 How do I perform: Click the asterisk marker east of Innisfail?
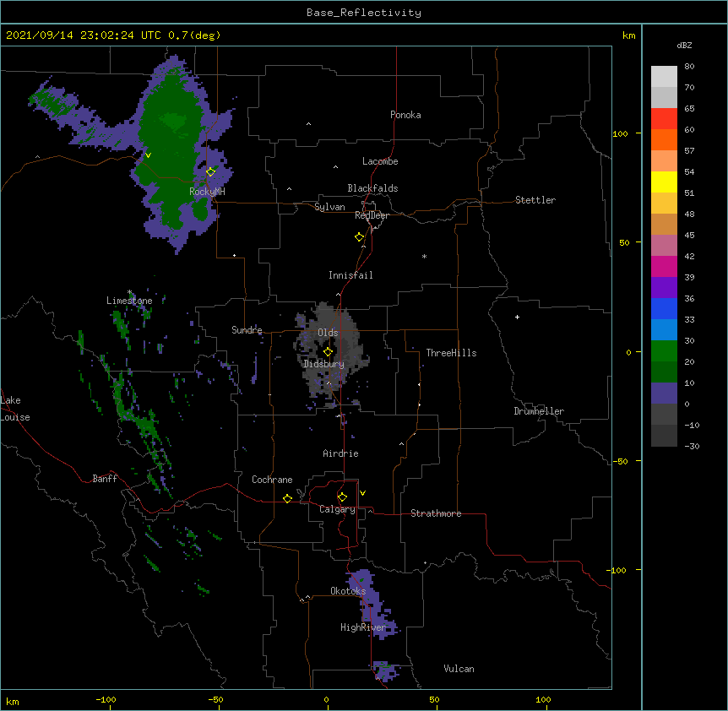click(x=424, y=256)
